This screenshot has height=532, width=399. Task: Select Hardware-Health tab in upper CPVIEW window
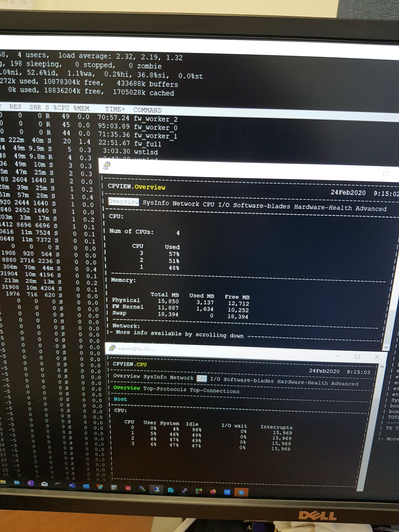point(323,208)
